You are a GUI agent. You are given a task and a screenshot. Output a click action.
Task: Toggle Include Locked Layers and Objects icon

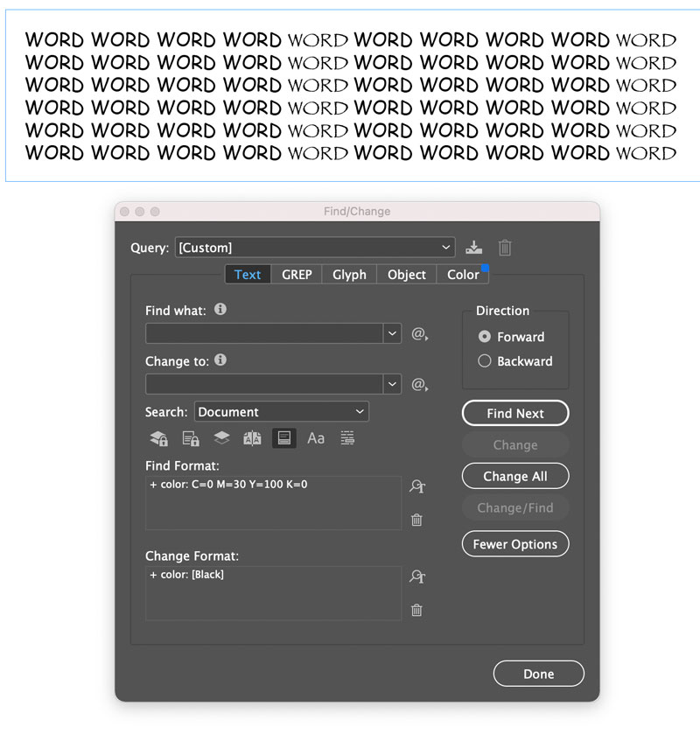click(x=158, y=438)
